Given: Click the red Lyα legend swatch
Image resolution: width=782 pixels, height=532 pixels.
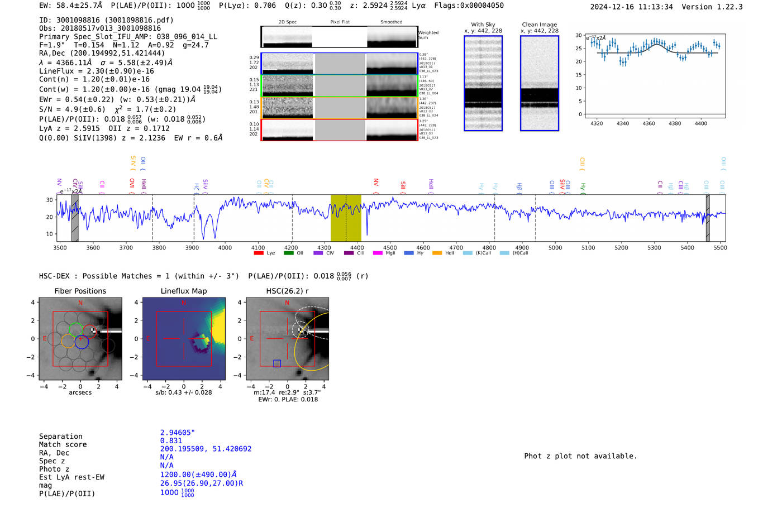Looking at the screenshot, I should pyautogui.click(x=259, y=253).
